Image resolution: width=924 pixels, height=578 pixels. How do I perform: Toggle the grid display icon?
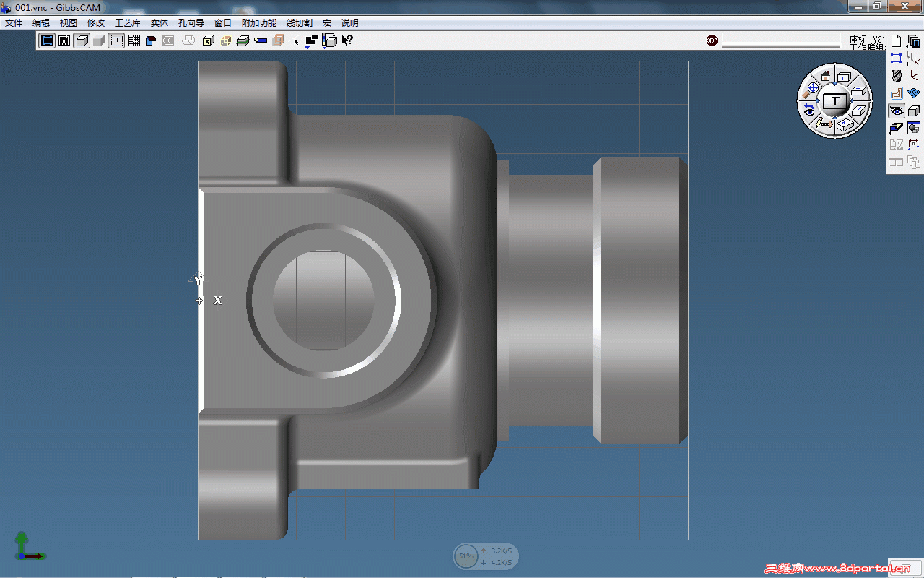point(134,40)
